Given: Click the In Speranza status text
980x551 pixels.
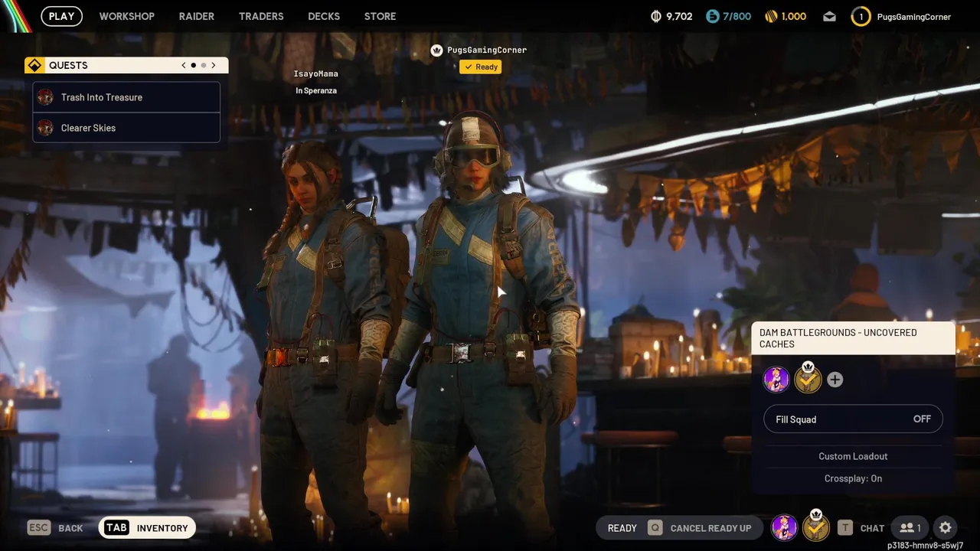Looking at the screenshot, I should (316, 90).
